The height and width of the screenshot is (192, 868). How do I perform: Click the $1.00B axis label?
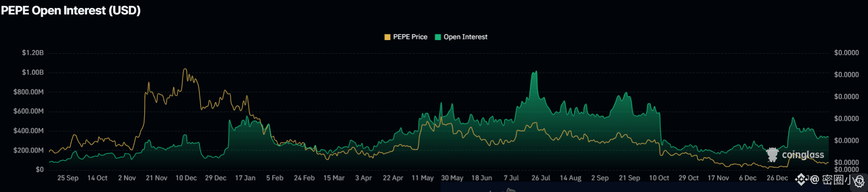[x=33, y=72]
